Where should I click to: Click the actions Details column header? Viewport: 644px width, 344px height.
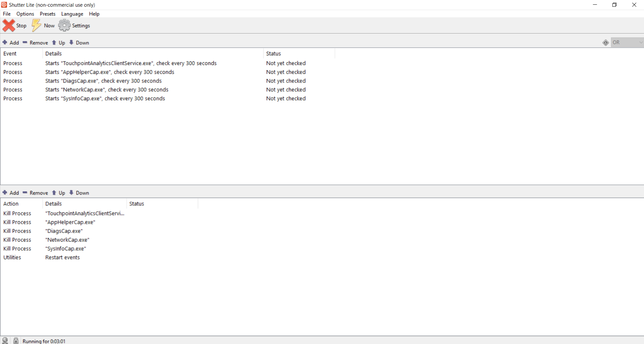[85, 204]
